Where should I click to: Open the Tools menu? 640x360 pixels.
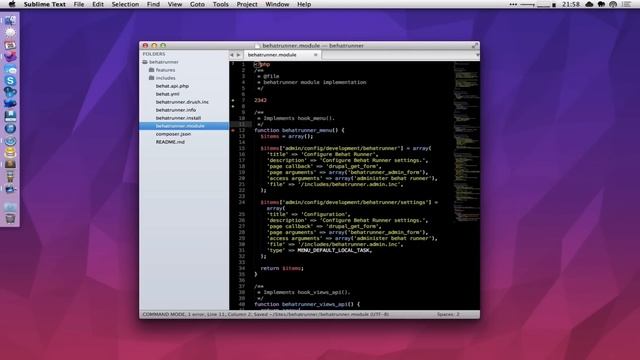coord(220,4)
